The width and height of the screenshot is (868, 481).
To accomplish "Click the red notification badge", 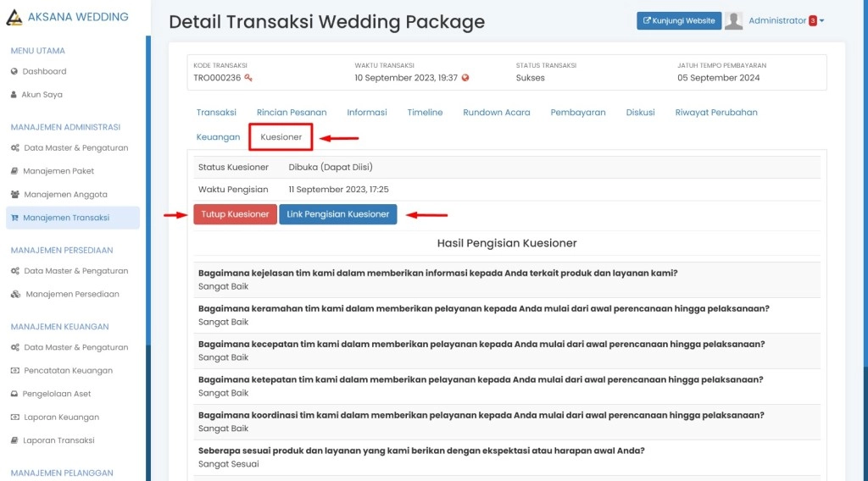I will 812,21.
